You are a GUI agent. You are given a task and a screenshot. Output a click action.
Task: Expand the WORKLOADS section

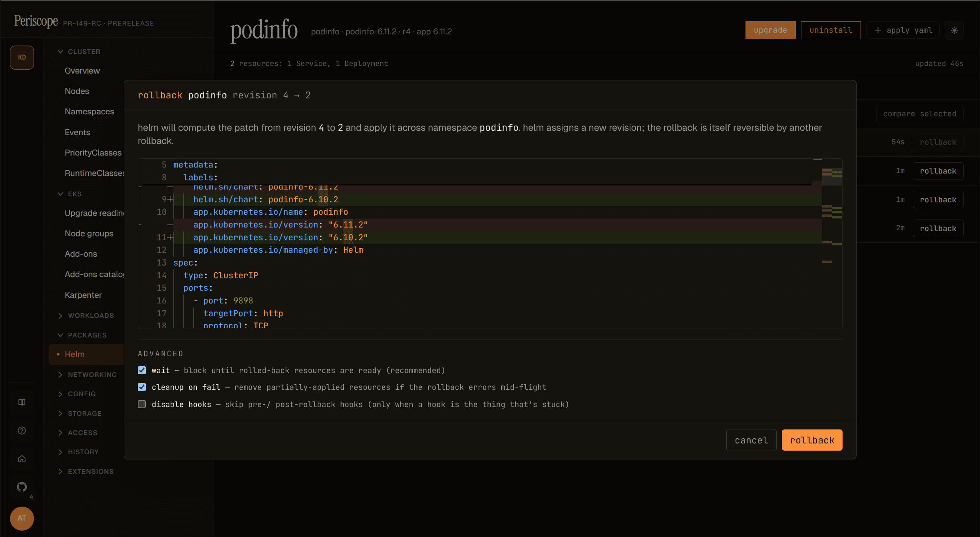coord(86,315)
